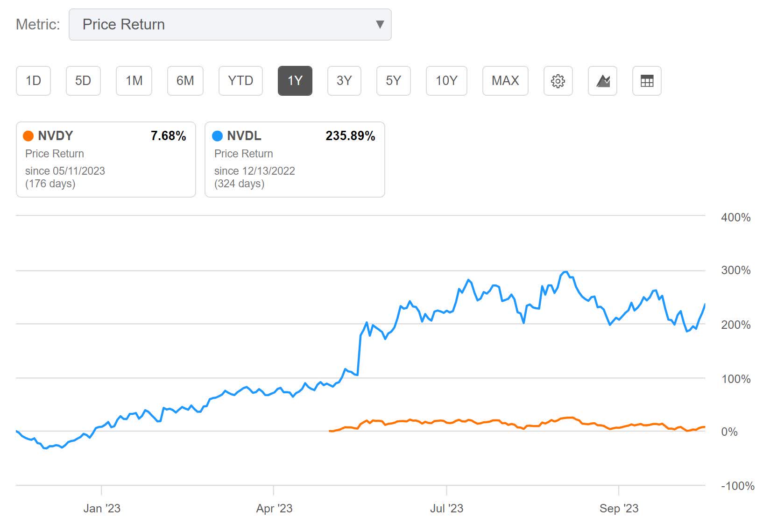Open the NVDY legend card
The image size is (770, 532).
pos(106,159)
